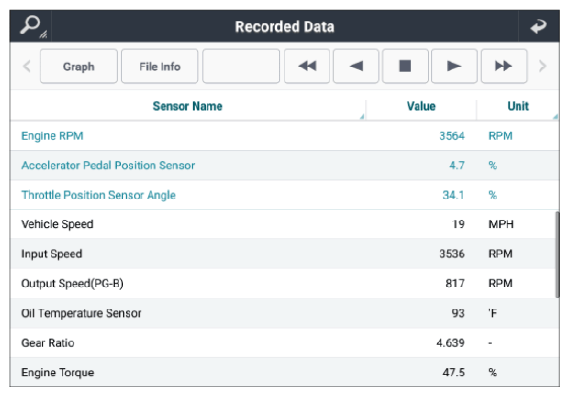Open File Info
The width and height of the screenshot is (569, 396).
(160, 66)
